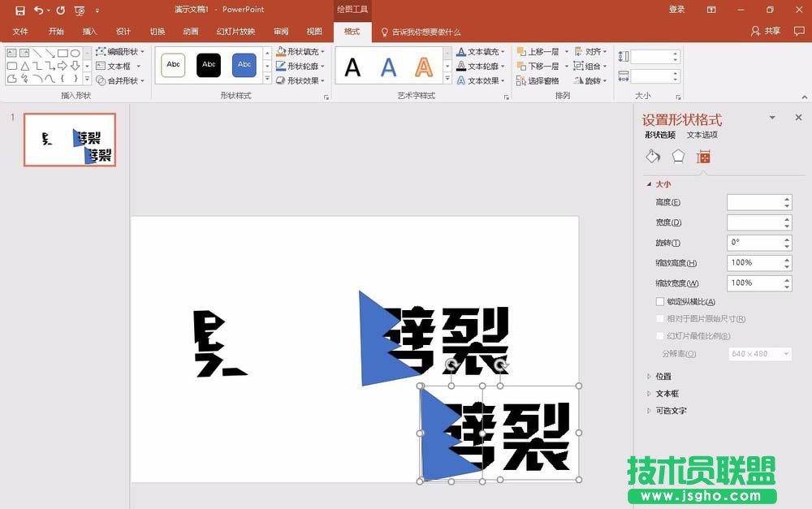The height and width of the screenshot is (509, 812).
Task: Switch to the 插入 ribbon tab
Action: [89, 31]
